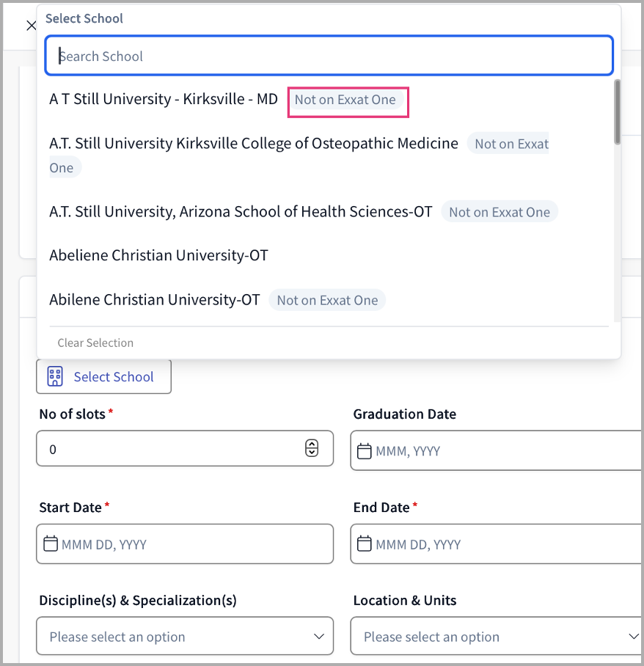Click the school list scrollbar thumb
Image resolution: width=644 pixels, height=666 pixels.
tap(618, 110)
